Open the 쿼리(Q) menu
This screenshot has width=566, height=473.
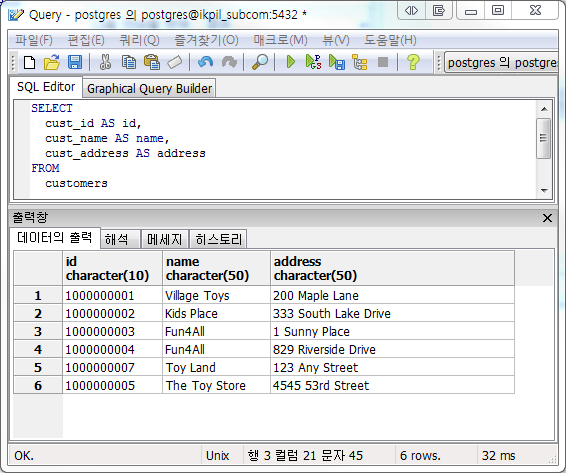139,40
